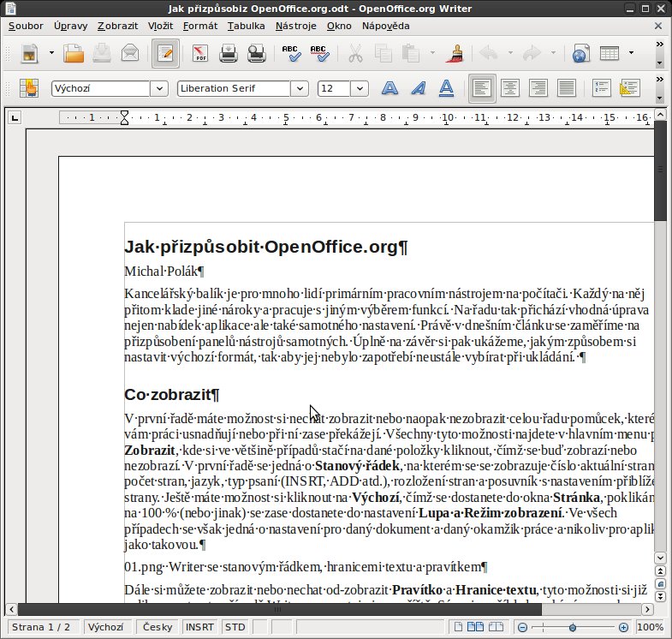Click the Copy icon

click(x=384, y=53)
